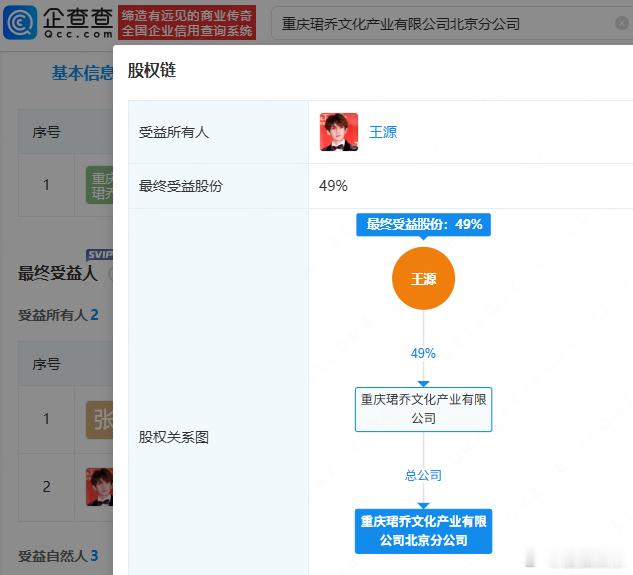Click the tan 张 avatar badge in row 1
633x575 pixels.
[100, 420]
